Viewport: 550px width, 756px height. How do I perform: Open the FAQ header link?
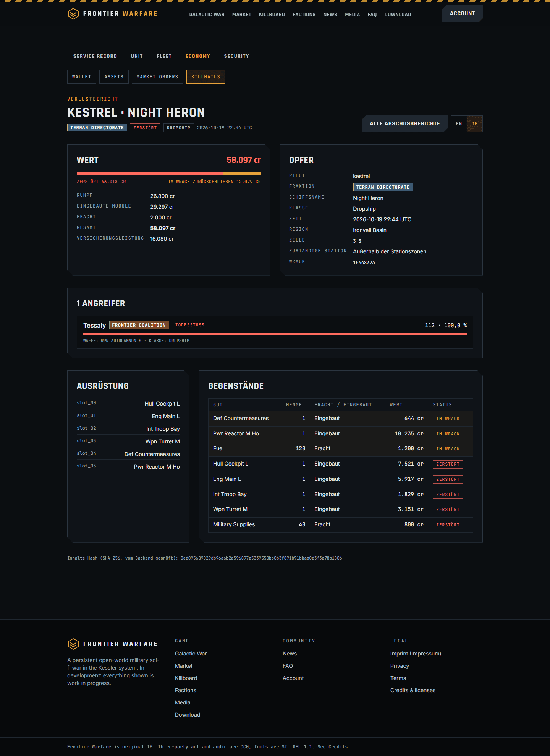pyautogui.click(x=372, y=15)
